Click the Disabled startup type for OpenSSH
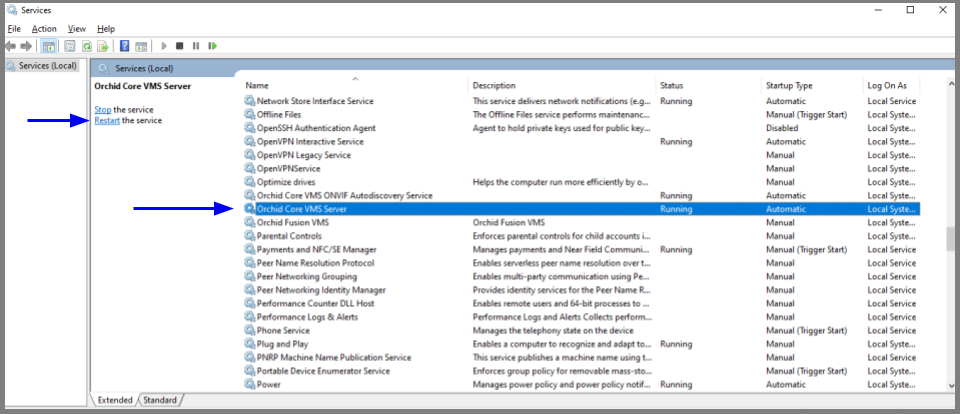960x414 pixels. tap(782, 128)
